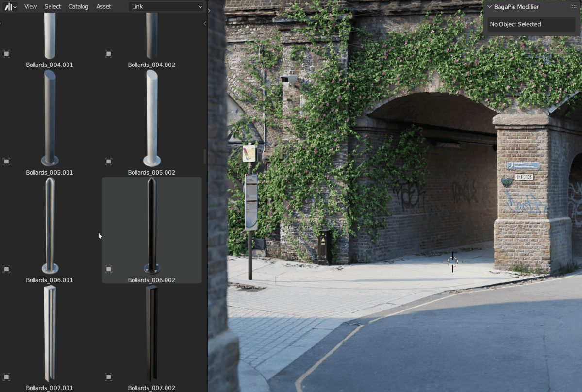
Task: Open the editor type selector icon
Action: 10,7
